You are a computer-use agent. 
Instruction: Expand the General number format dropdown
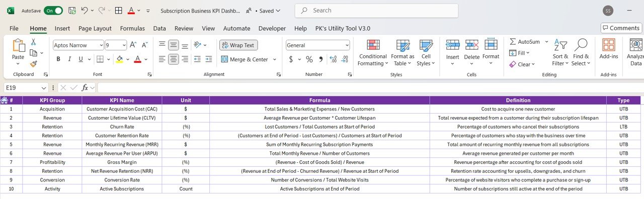(347, 45)
